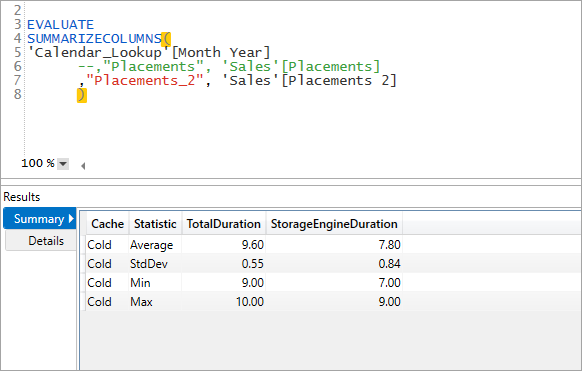
Task: Click line number 7 in the gutter
Action: (17, 81)
